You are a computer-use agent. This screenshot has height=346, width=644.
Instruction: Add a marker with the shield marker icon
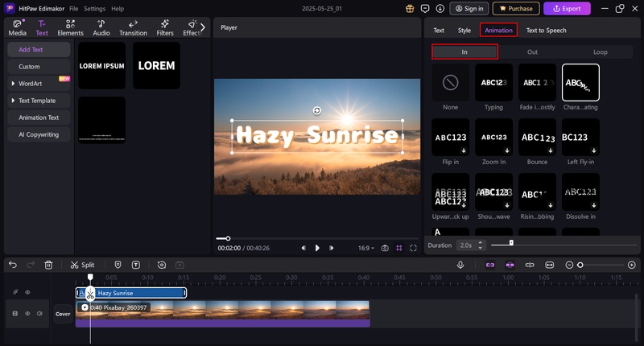tap(118, 265)
